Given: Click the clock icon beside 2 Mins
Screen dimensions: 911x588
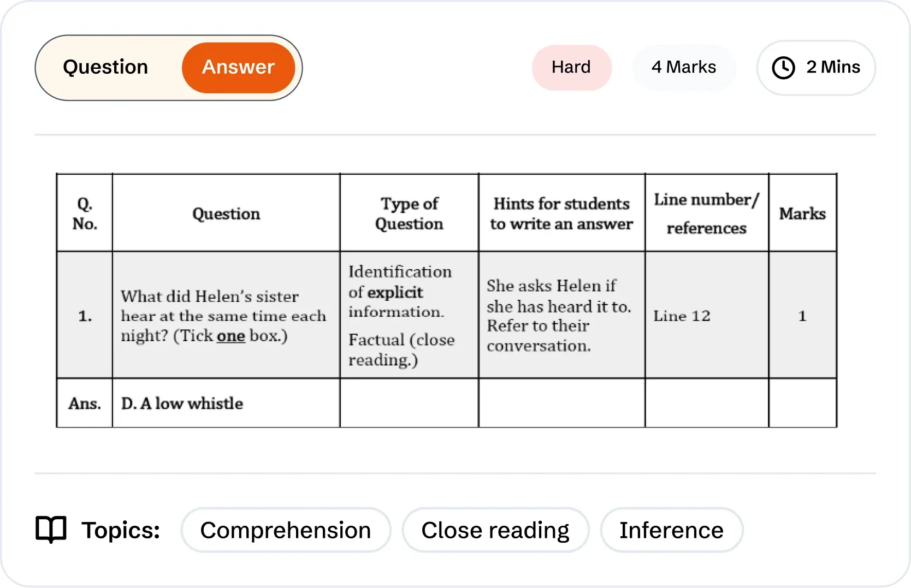Looking at the screenshot, I should (x=783, y=67).
